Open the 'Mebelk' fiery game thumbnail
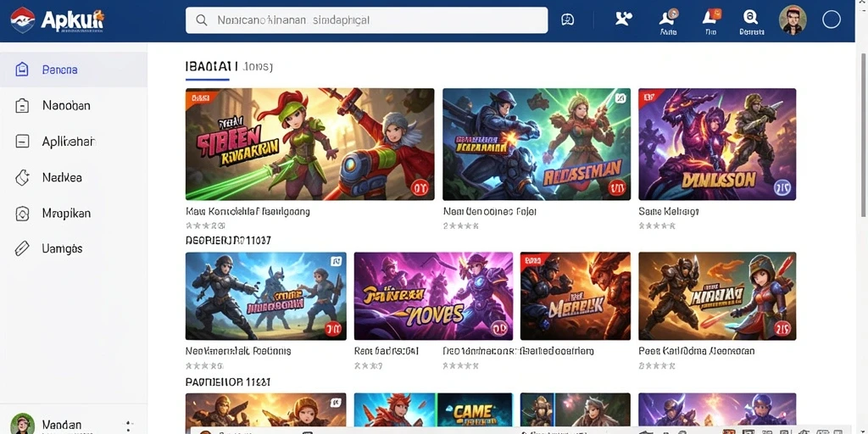 576,296
